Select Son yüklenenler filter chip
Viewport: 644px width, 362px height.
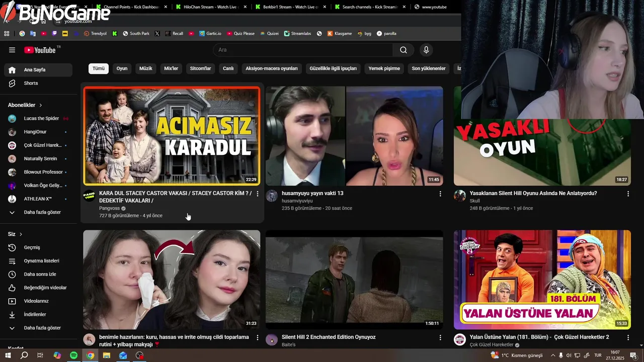429,68
